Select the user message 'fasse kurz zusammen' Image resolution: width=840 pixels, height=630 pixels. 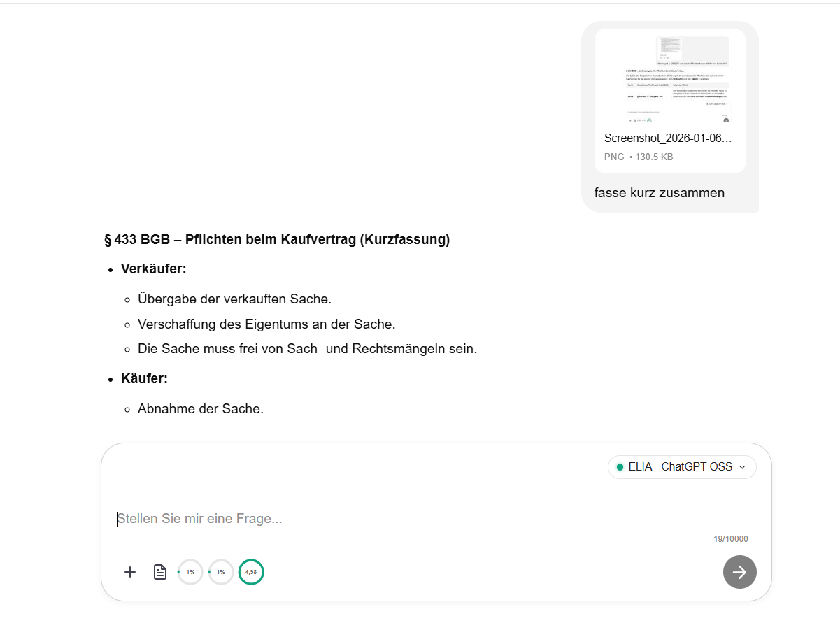[x=659, y=192]
